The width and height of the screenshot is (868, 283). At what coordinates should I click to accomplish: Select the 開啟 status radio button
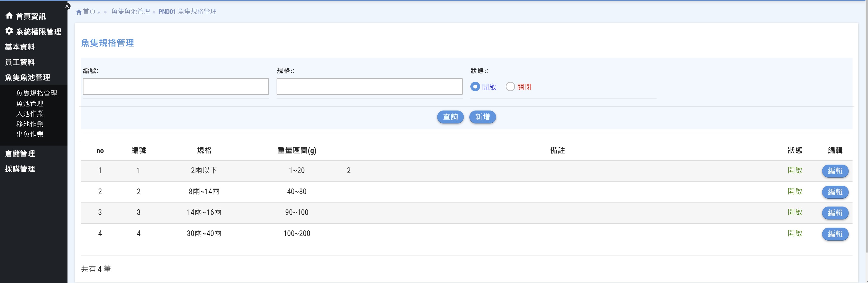[x=475, y=87]
